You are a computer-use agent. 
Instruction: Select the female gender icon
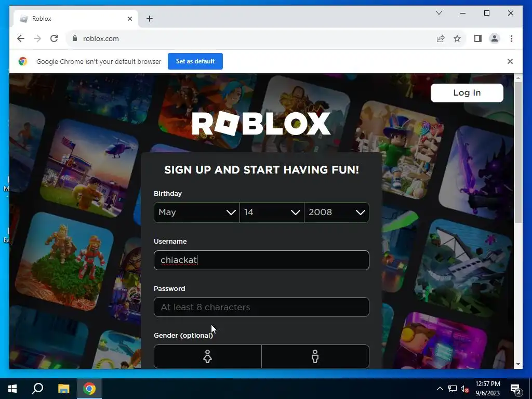tap(208, 356)
